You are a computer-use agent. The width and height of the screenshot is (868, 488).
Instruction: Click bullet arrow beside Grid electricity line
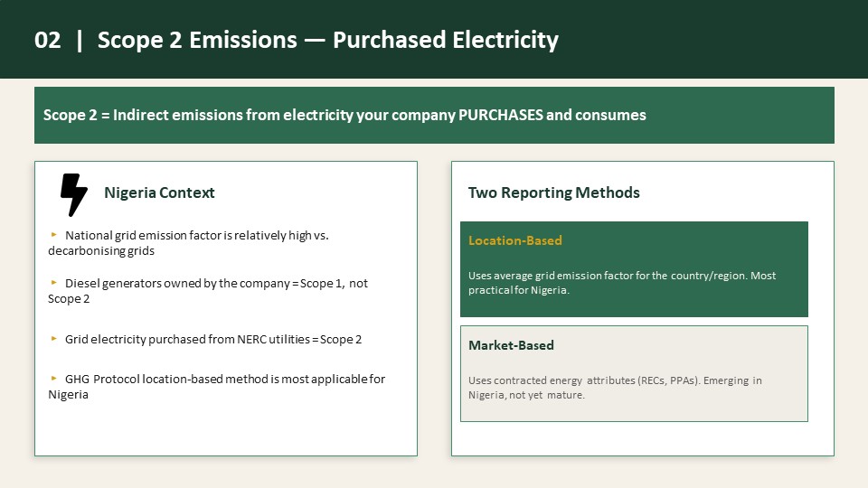[53, 338]
